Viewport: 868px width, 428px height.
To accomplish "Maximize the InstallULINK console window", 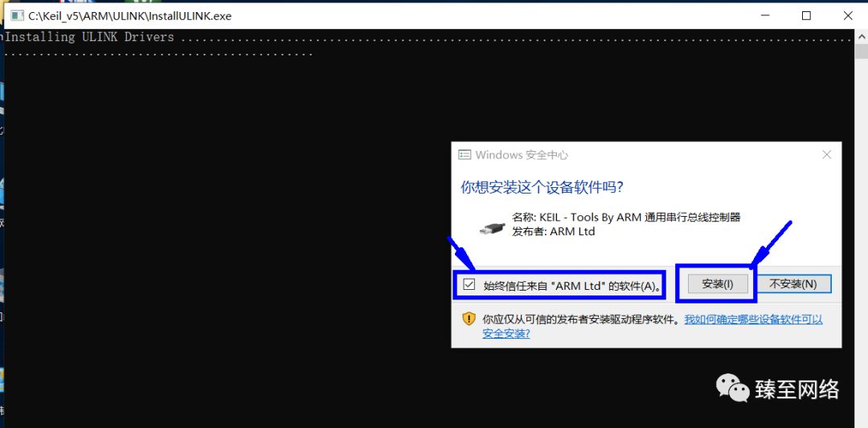I will click(806, 15).
